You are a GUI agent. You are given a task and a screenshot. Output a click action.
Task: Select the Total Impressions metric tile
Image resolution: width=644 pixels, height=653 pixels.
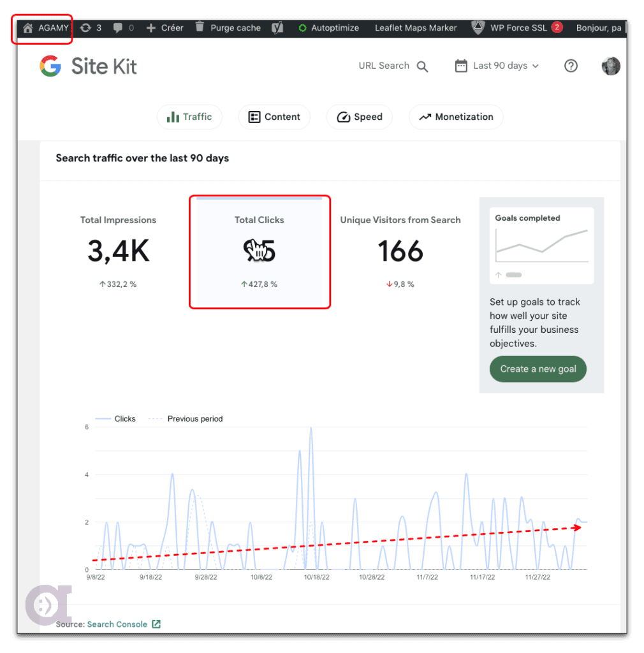[118, 252]
